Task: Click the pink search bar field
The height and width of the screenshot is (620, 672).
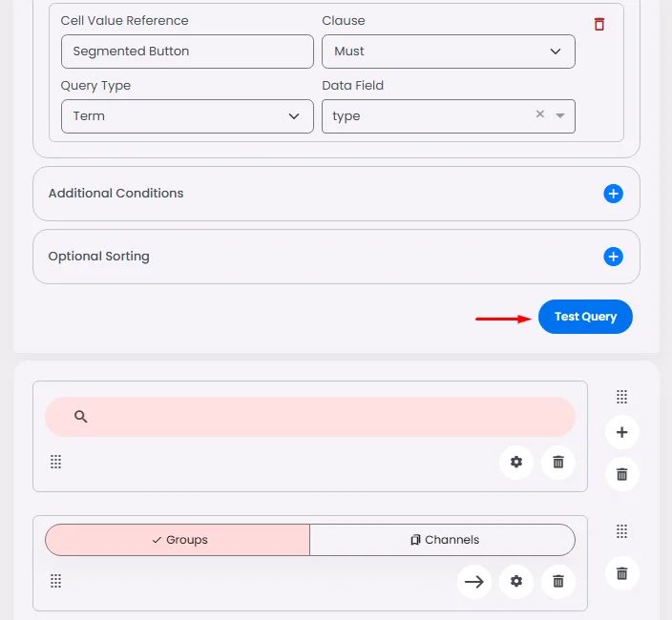Action: click(310, 417)
